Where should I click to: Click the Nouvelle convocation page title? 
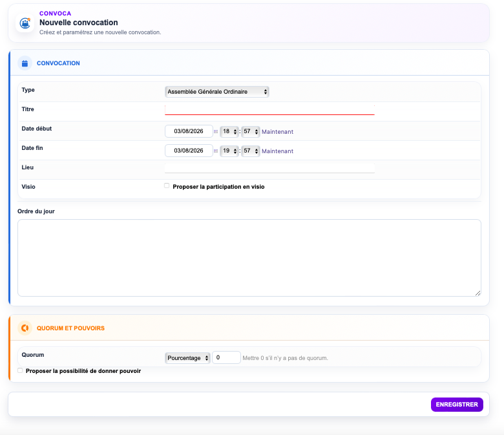pos(78,23)
